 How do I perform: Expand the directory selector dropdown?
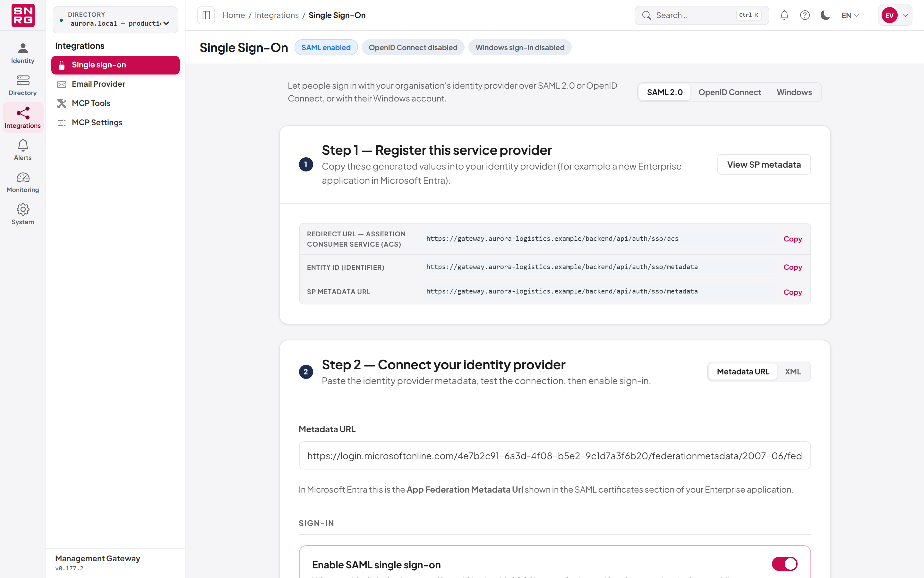point(115,20)
